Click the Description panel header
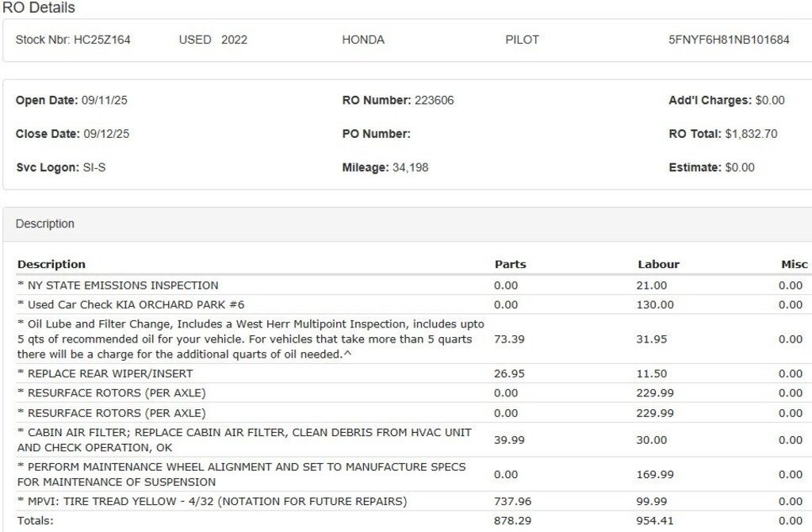Viewport: 812px width, 532px height. pyautogui.click(x=45, y=224)
